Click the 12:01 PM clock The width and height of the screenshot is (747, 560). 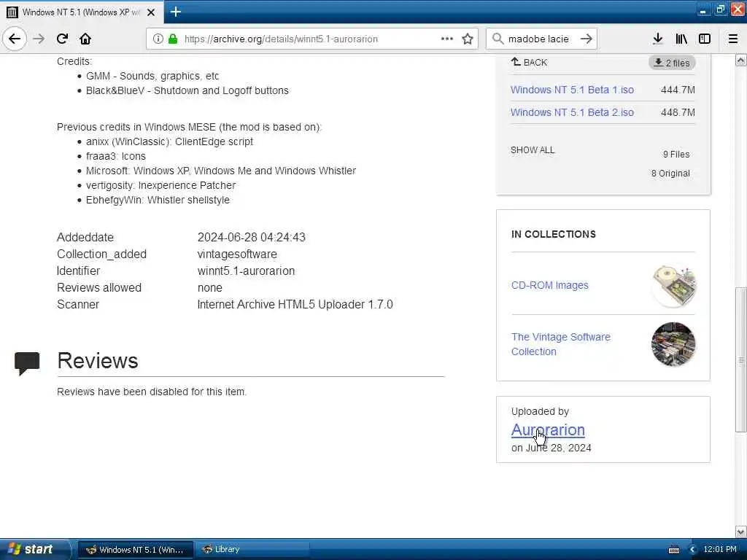point(719,549)
